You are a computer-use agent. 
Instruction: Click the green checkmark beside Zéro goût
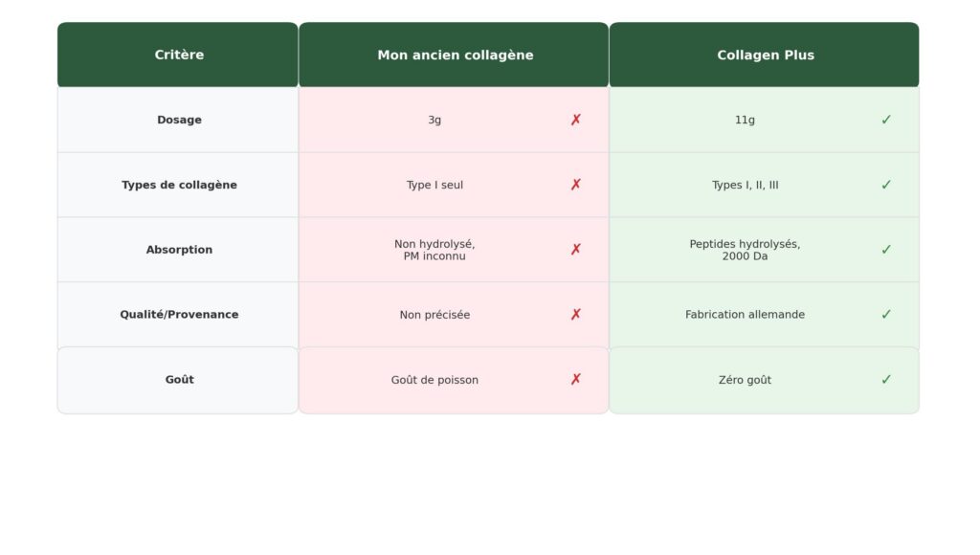tap(886, 380)
